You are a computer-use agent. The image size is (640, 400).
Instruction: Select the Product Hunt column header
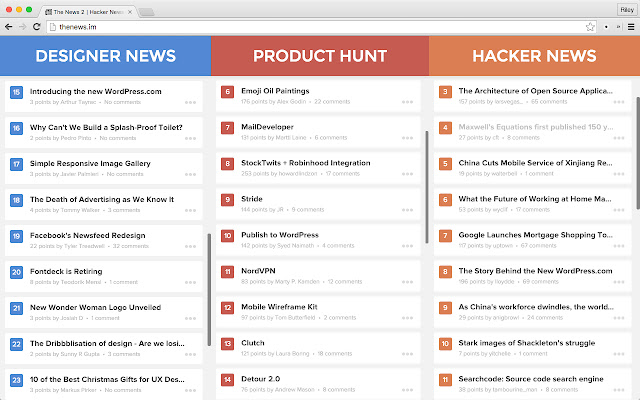coord(320,56)
